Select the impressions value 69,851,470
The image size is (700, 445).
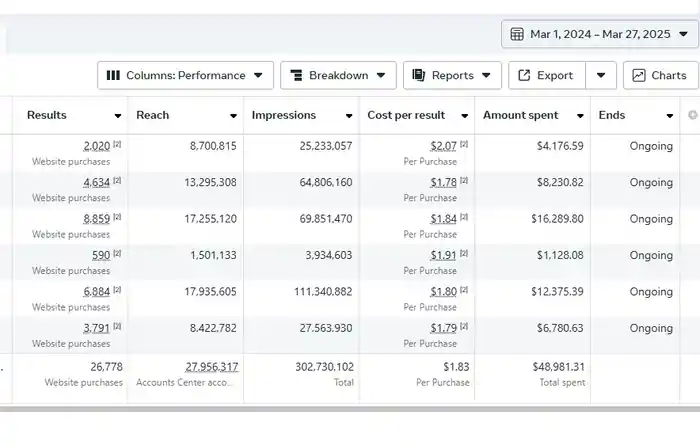pos(326,219)
